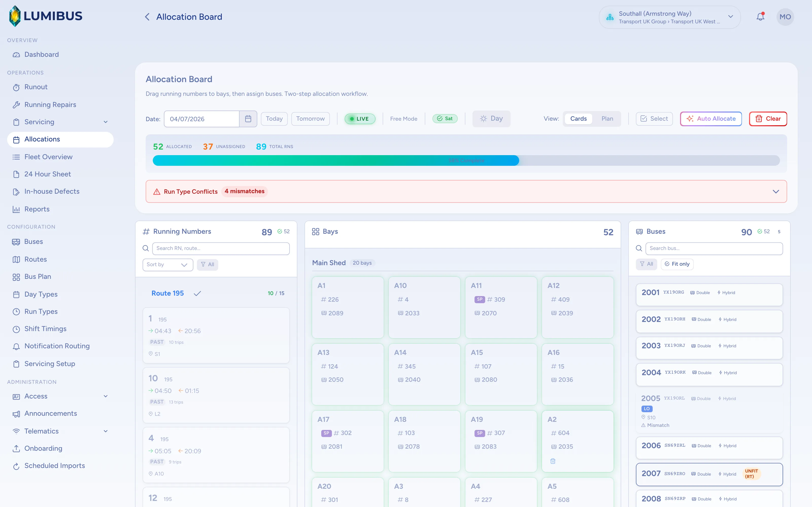The height and width of the screenshot is (507, 812).
Task: Open the notifications bell
Action: tap(760, 17)
